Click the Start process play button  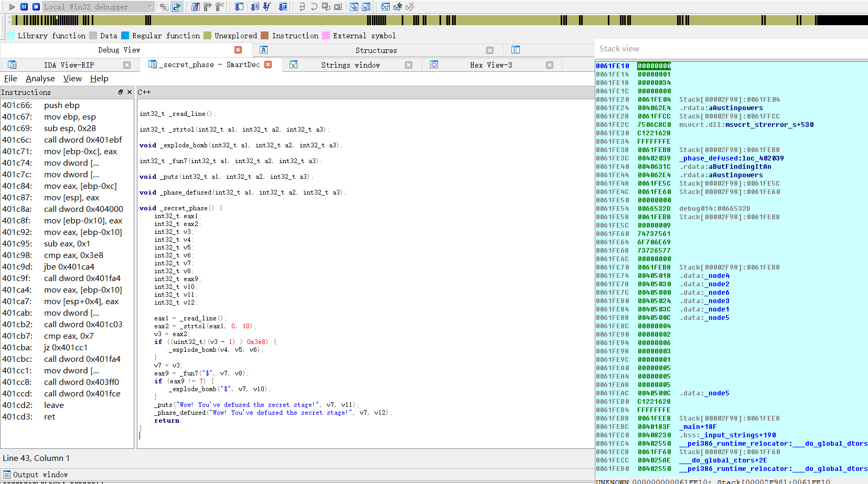tap(12, 7)
